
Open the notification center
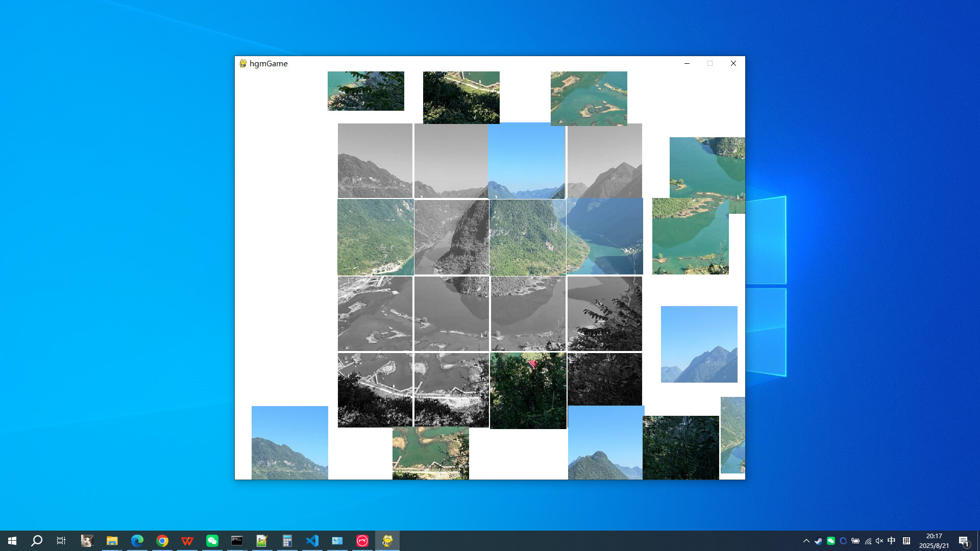tap(963, 540)
